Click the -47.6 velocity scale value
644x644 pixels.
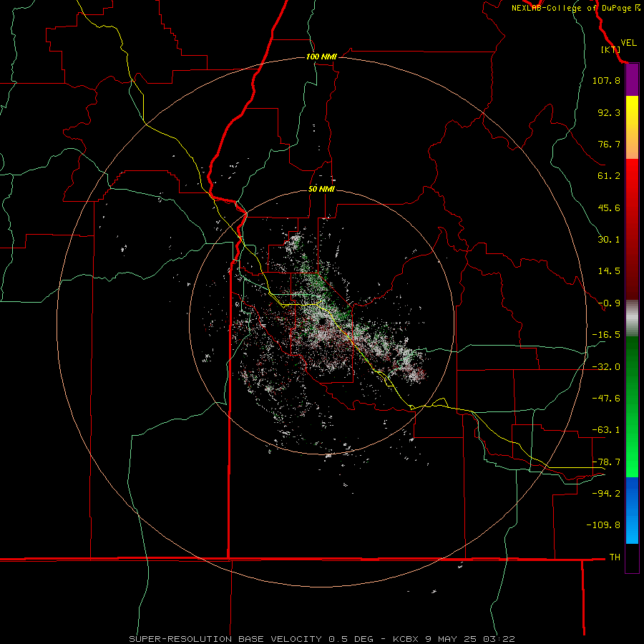pos(606,399)
